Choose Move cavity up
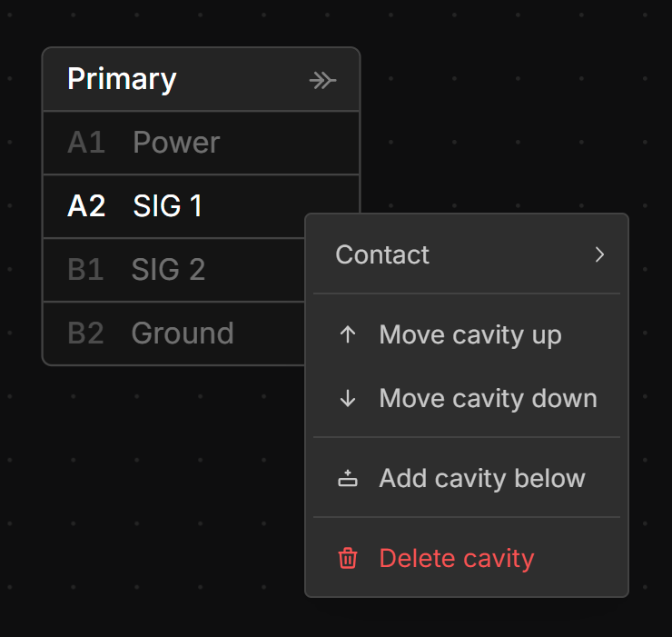The width and height of the screenshot is (672, 637). click(x=469, y=334)
